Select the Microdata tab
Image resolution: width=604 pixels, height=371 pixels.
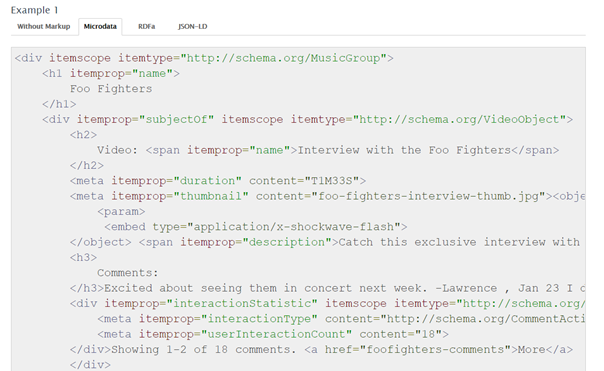point(100,27)
